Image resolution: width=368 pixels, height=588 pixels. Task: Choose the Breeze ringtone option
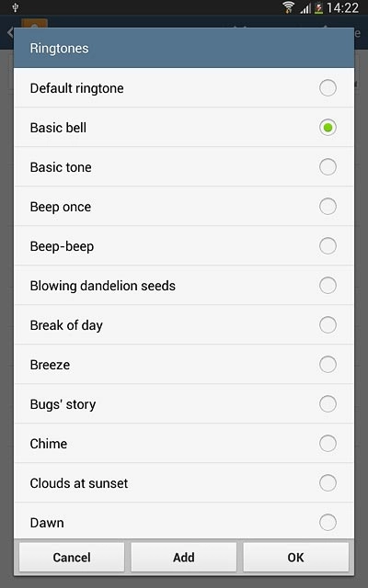point(184,365)
